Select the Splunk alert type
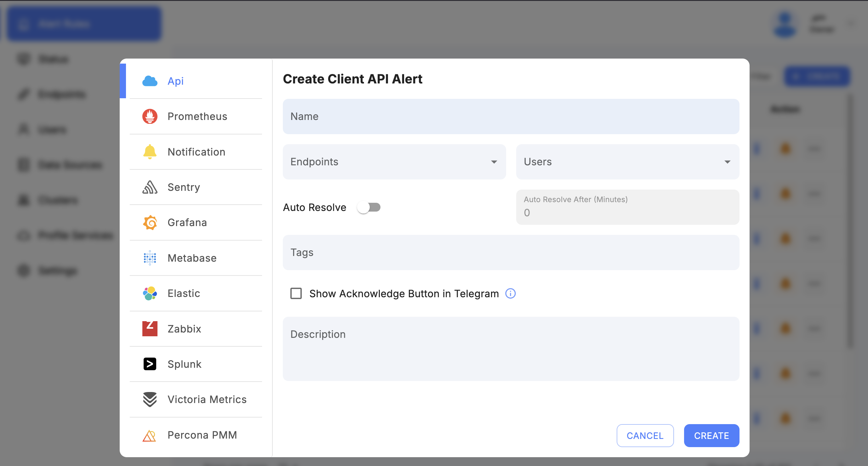The width and height of the screenshot is (868, 466). [196, 364]
